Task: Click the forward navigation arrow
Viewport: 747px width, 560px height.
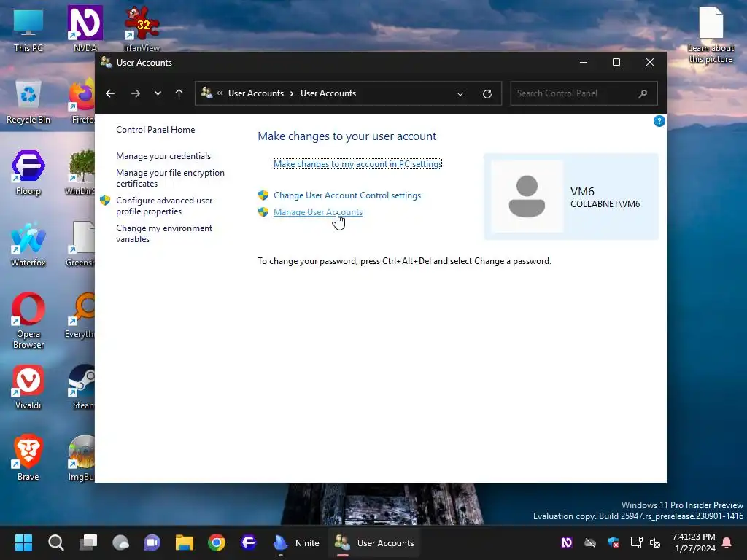Action: (135, 93)
